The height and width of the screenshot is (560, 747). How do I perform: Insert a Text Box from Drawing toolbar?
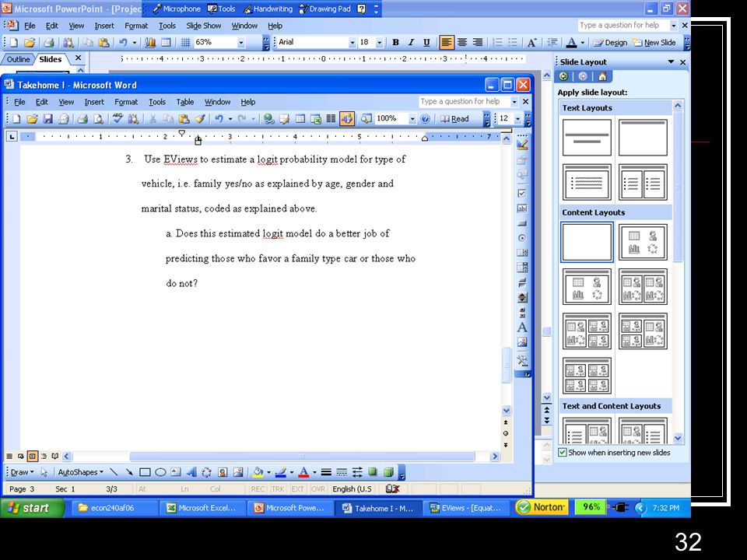pyautogui.click(x=176, y=472)
